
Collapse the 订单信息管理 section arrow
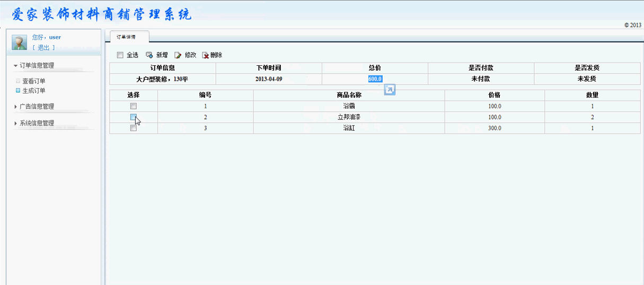coord(15,66)
